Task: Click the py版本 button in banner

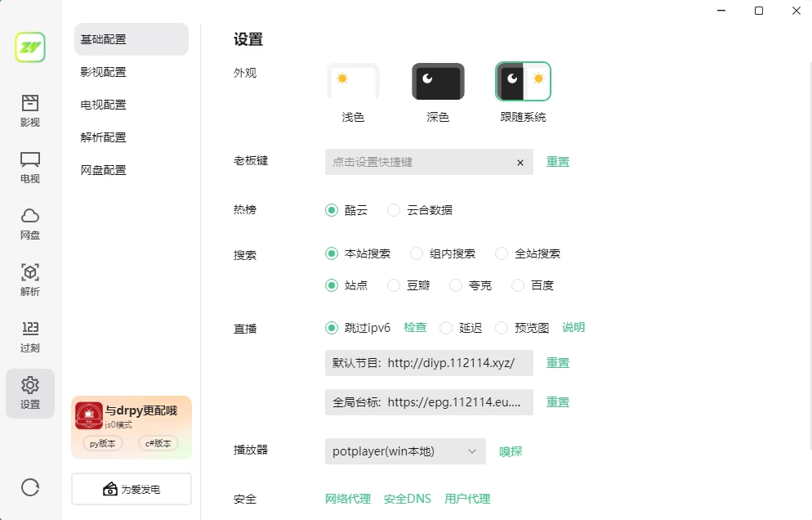Action: coord(103,443)
